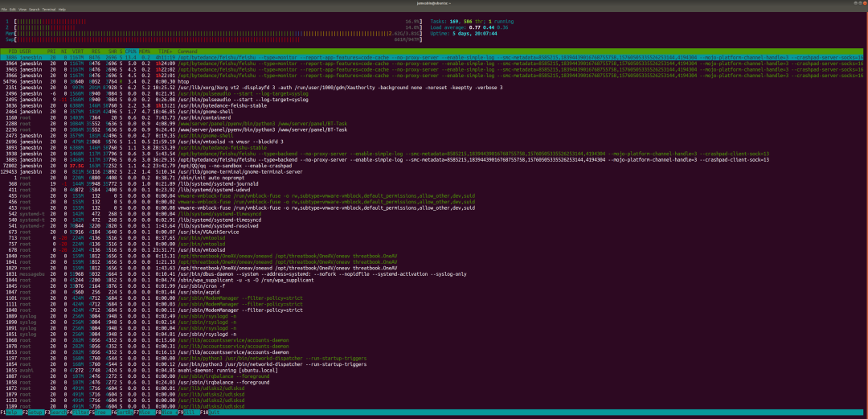Open the Terminal menu
Image resolution: width=868 pixels, height=419 pixels.
tap(49, 9)
